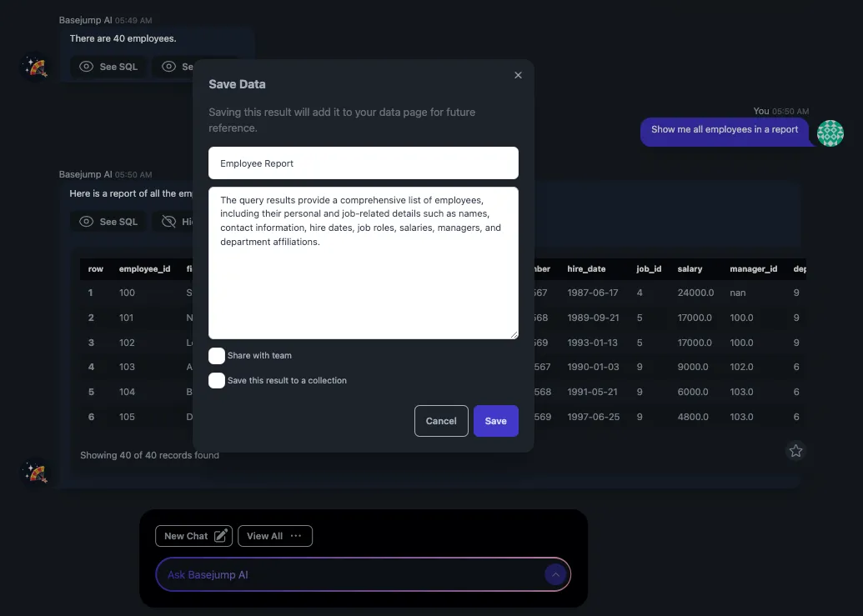Open See SQL for the employee report message
This screenshot has height=616, width=863.
coord(108,222)
